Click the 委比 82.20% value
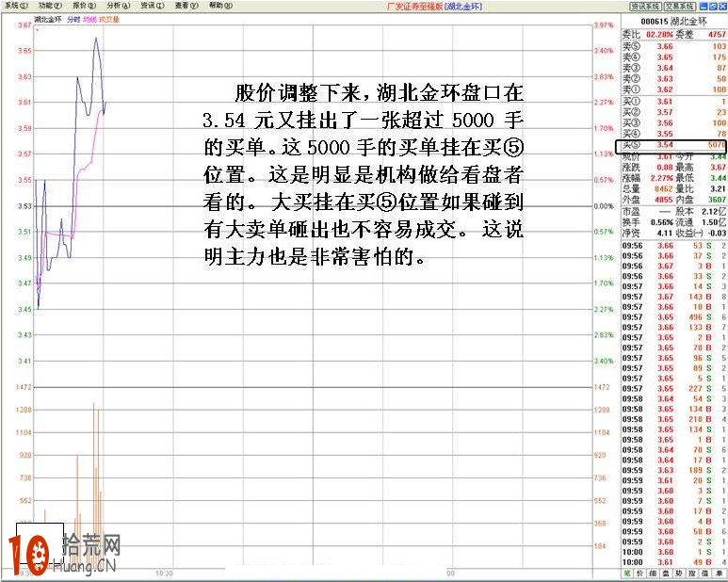The width and height of the screenshot is (728, 582). [662, 34]
